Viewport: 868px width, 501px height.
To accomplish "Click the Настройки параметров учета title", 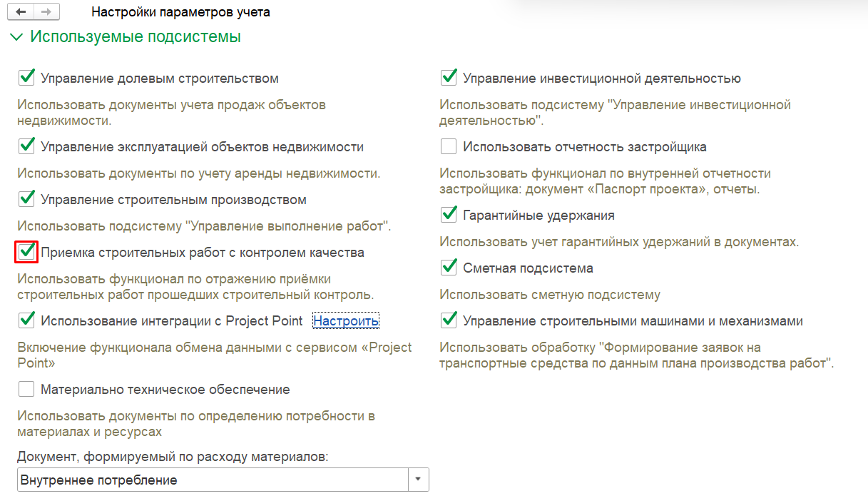I will (x=181, y=12).
